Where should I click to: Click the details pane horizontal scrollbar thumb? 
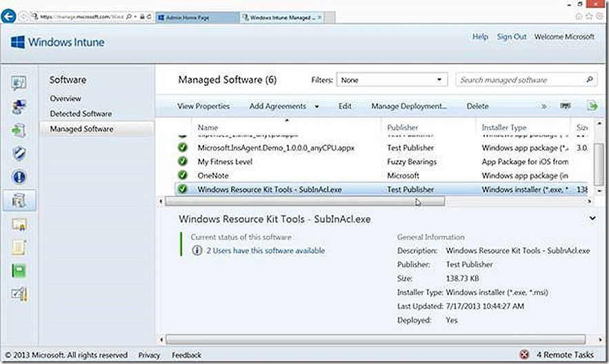(x=376, y=339)
